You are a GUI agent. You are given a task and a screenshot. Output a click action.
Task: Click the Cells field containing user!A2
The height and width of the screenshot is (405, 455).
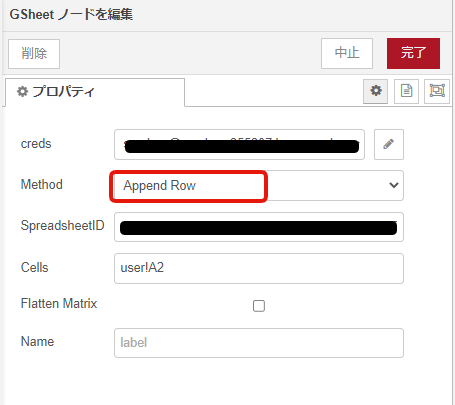pyautogui.click(x=259, y=268)
